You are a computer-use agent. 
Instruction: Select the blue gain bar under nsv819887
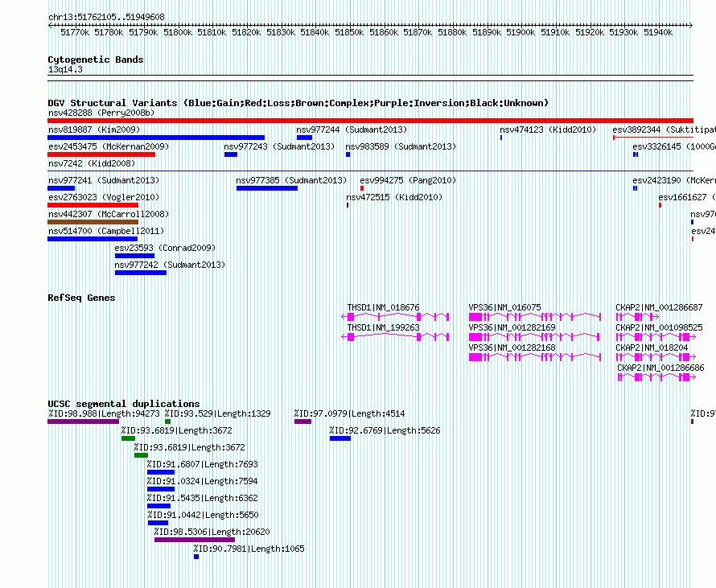tap(156, 138)
